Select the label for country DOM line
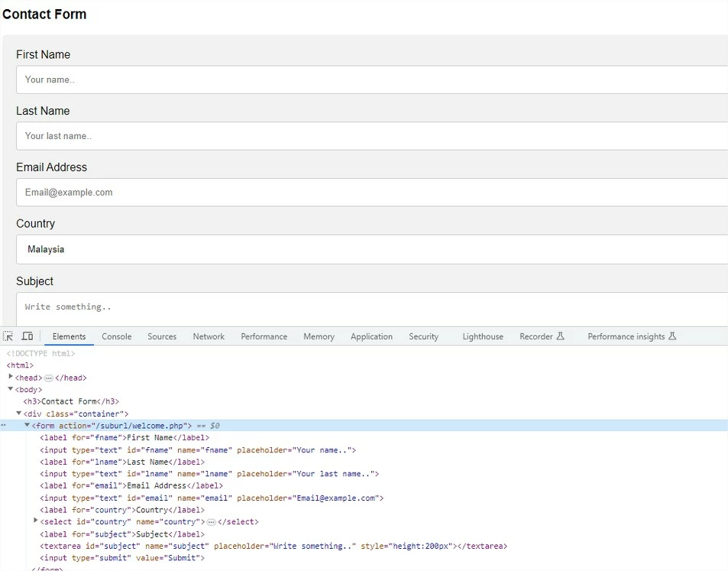 pos(122,510)
